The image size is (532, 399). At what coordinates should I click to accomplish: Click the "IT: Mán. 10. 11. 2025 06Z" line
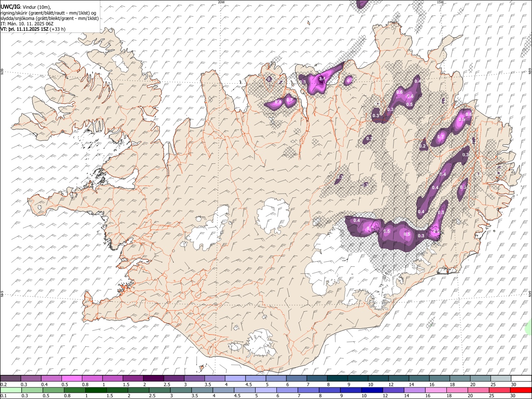[x=27, y=24]
